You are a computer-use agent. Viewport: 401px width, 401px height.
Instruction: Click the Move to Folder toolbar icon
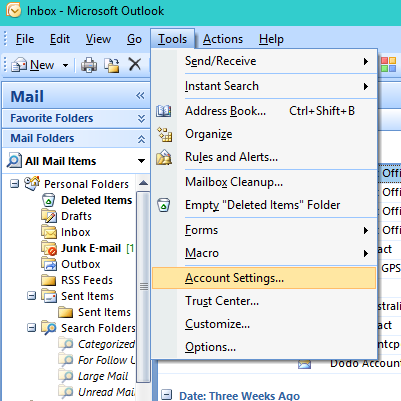(112, 65)
